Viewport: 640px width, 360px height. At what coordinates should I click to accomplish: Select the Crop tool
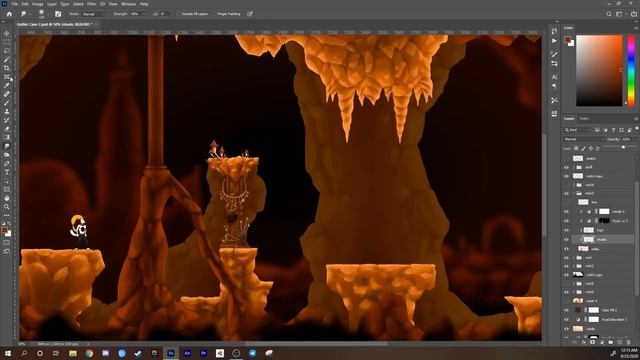tap(7, 68)
